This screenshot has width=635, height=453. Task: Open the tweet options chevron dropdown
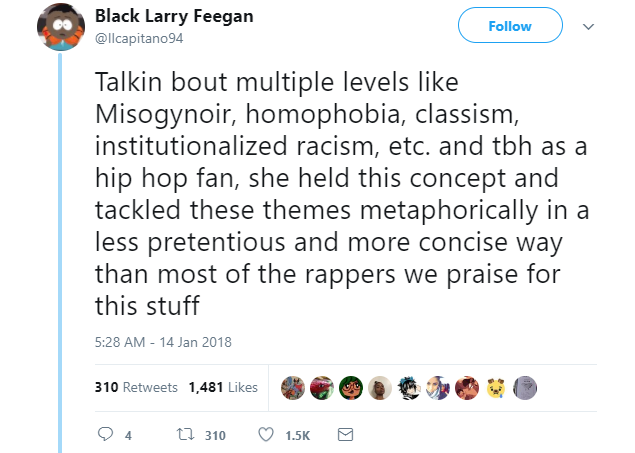pyautogui.click(x=587, y=27)
